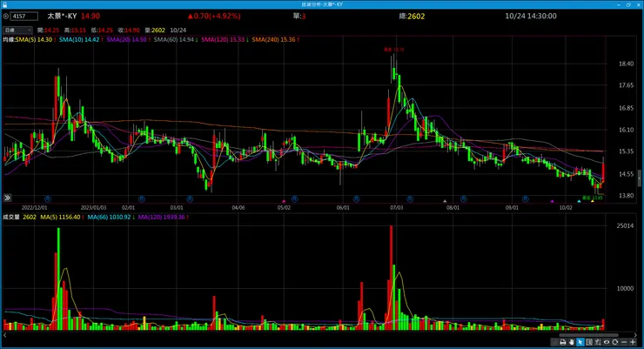This screenshot has width=644, height=349.
Task: Click the blue circle event marker after 08/01
Action: coord(464,198)
